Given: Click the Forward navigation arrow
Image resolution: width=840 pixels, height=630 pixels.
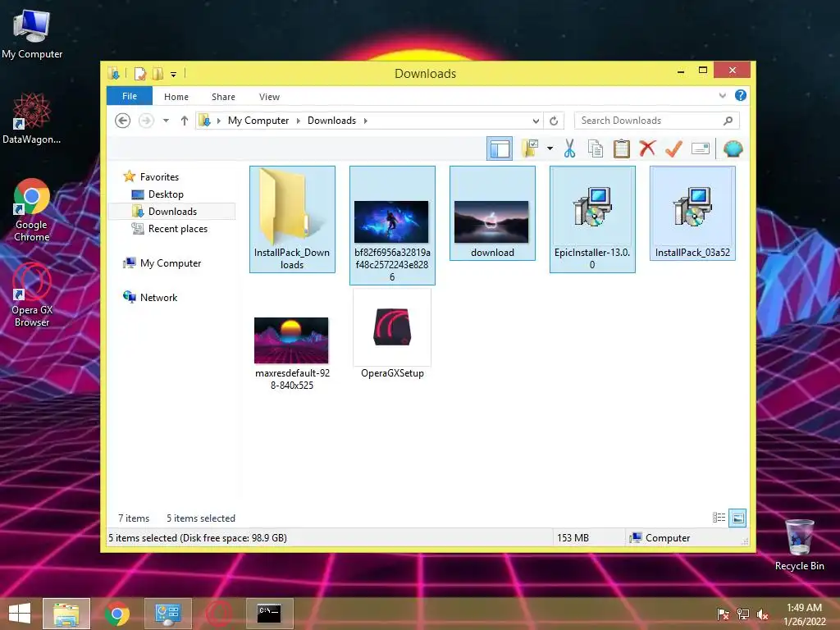Looking at the screenshot, I should [x=146, y=121].
